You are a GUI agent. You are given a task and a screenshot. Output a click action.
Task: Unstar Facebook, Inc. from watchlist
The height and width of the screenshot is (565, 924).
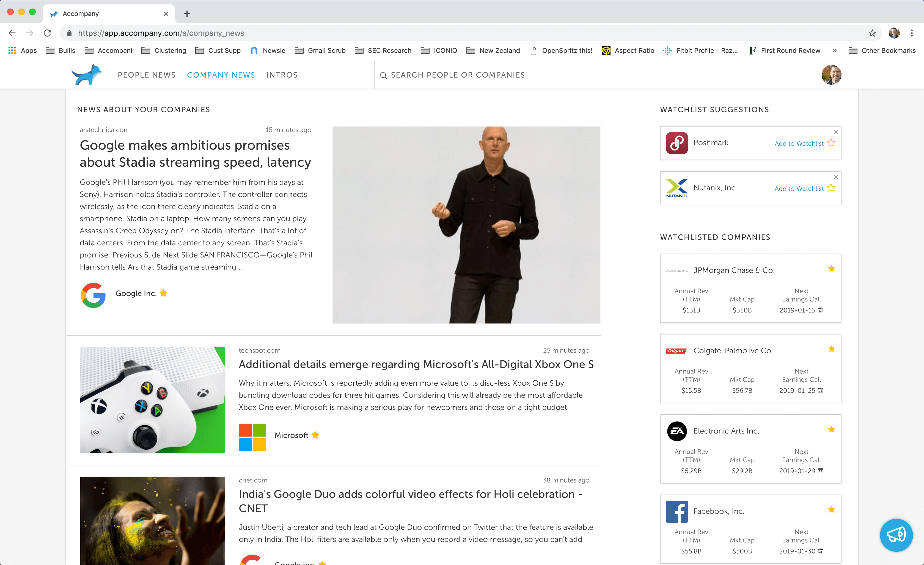831,509
